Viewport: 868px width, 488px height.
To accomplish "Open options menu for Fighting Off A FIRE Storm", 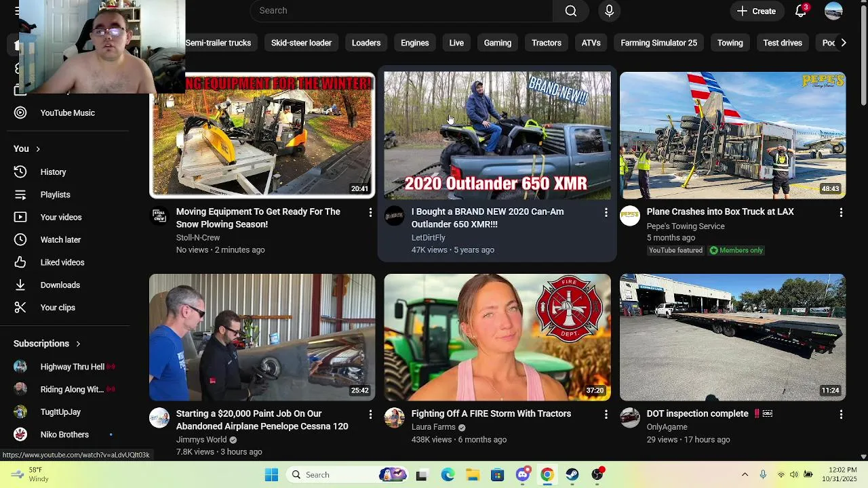I will [x=606, y=414].
